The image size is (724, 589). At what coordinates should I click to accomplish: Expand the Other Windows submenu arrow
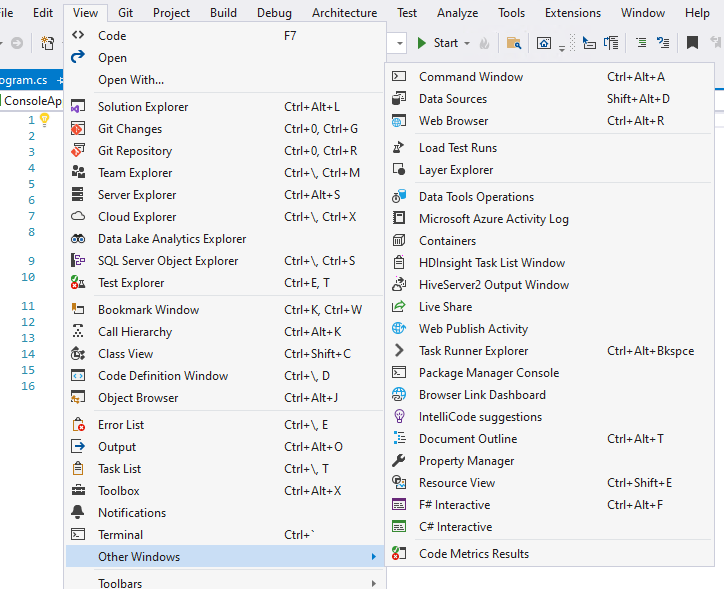click(374, 557)
